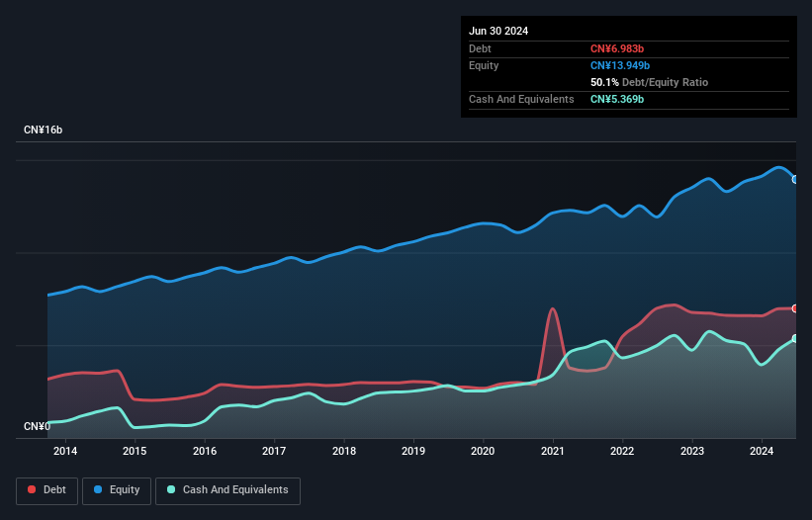Click the Jun 30 2024 tooltip date
Screen dimensions: 812x520
pyautogui.click(x=498, y=31)
